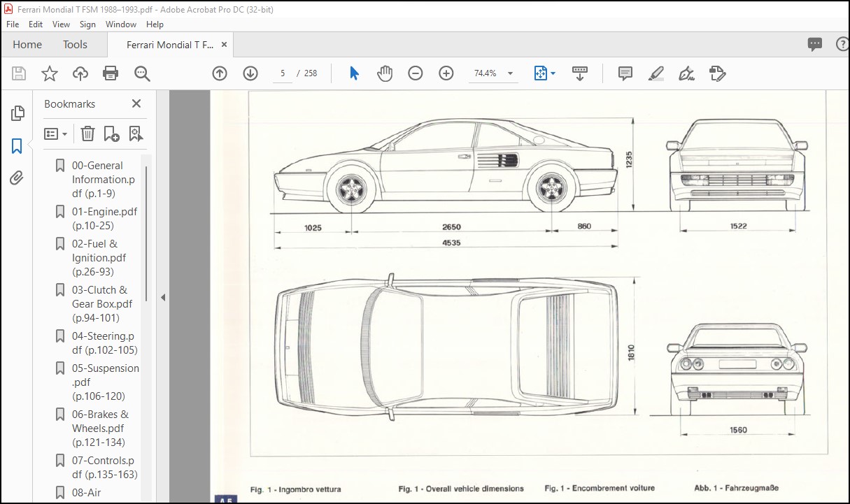Star this file with the favorite icon
The height and width of the screenshot is (504, 850).
click(50, 73)
